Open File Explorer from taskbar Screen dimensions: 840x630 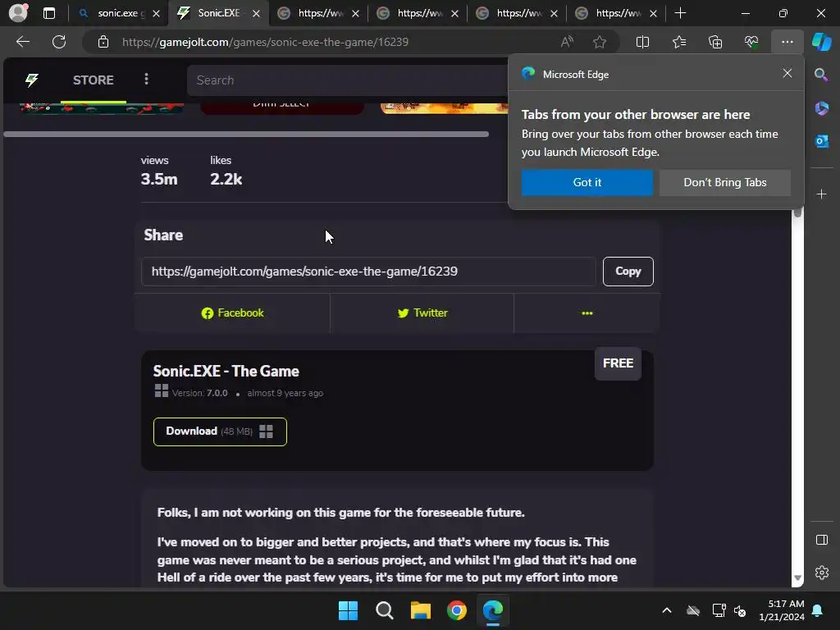[x=421, y=610]
